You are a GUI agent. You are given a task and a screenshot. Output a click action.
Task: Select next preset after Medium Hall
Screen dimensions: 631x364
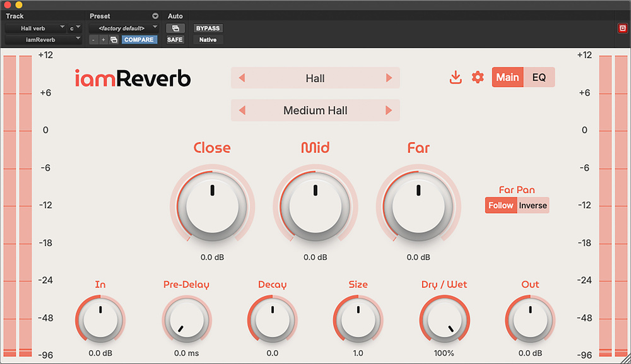(x=389, y=110)
